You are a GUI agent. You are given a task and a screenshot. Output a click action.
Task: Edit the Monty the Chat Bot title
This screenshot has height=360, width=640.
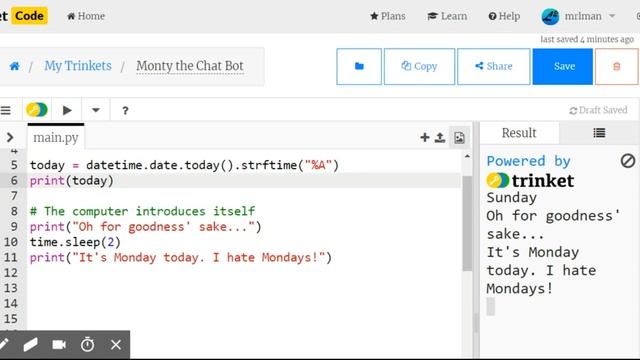(190, 66)
